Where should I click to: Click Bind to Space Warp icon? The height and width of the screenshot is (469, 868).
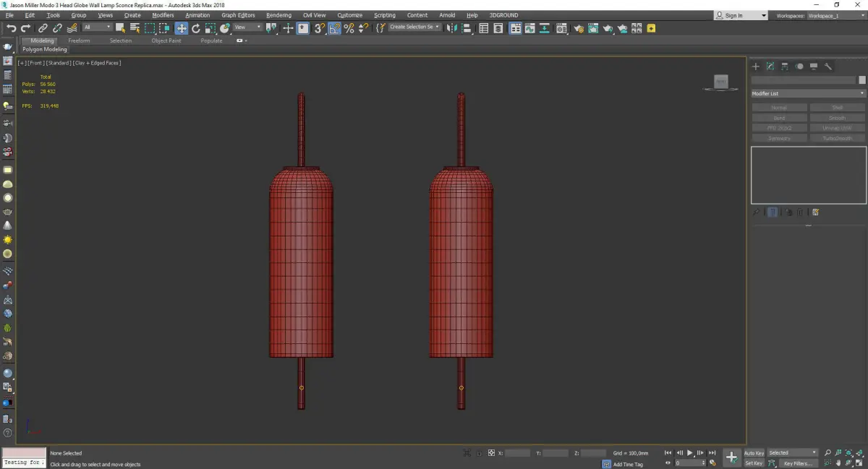72,28
